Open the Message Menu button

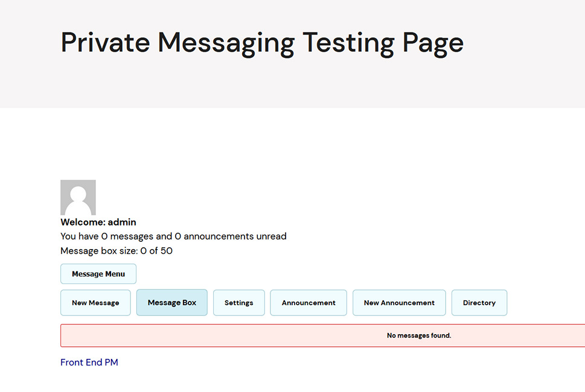point(98,274)
